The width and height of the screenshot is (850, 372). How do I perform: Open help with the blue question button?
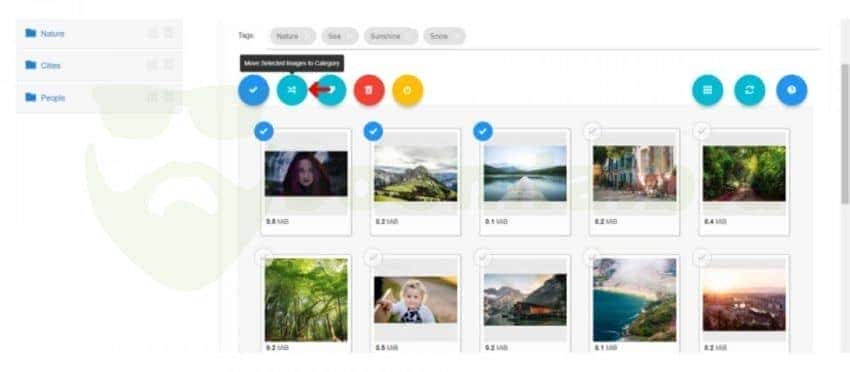click(791, 90)
